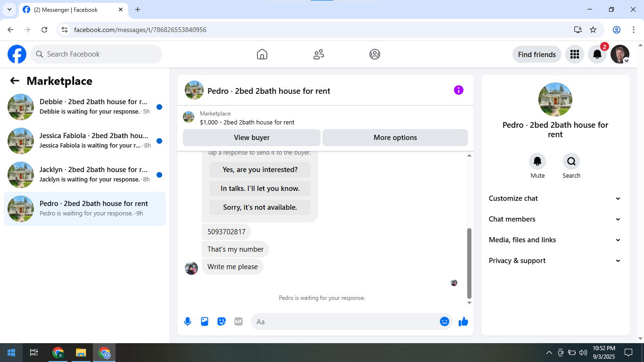This screenshot has height=362, width=644.
Task: Open Chrome tab search dropdown
Action: click(x=9, y=9)
